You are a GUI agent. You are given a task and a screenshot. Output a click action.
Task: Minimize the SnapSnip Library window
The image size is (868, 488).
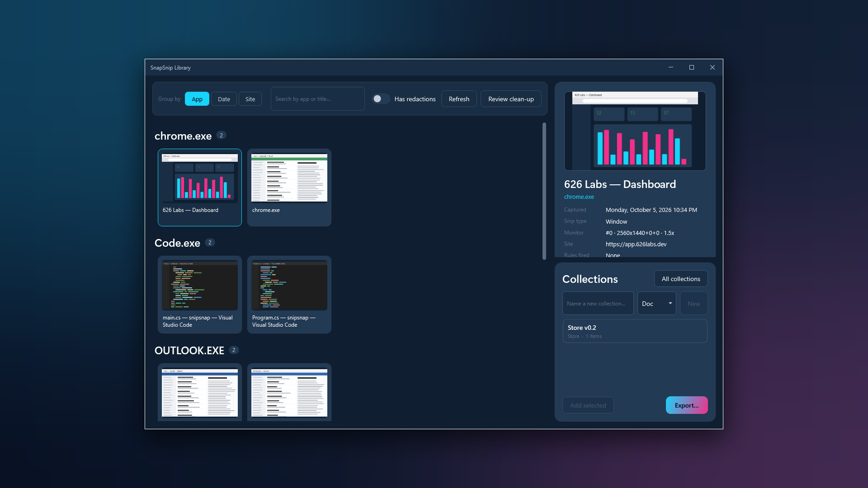671,67
